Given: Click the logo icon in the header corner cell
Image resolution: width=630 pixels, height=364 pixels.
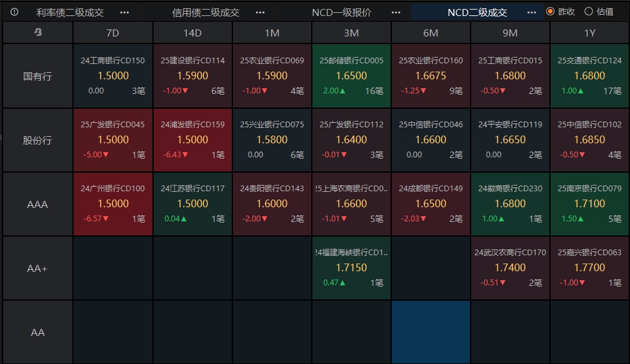Looking at the screenshot, I should 38,32.
